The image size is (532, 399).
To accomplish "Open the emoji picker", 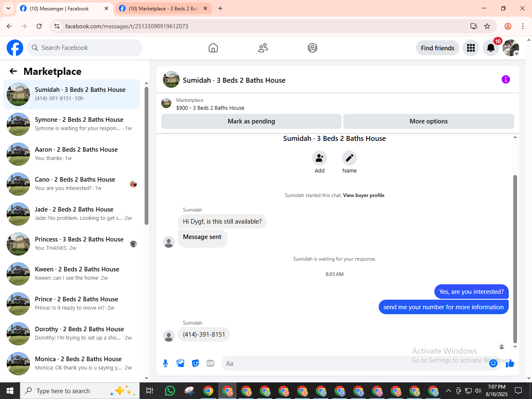I will click(x=493, y=363).
